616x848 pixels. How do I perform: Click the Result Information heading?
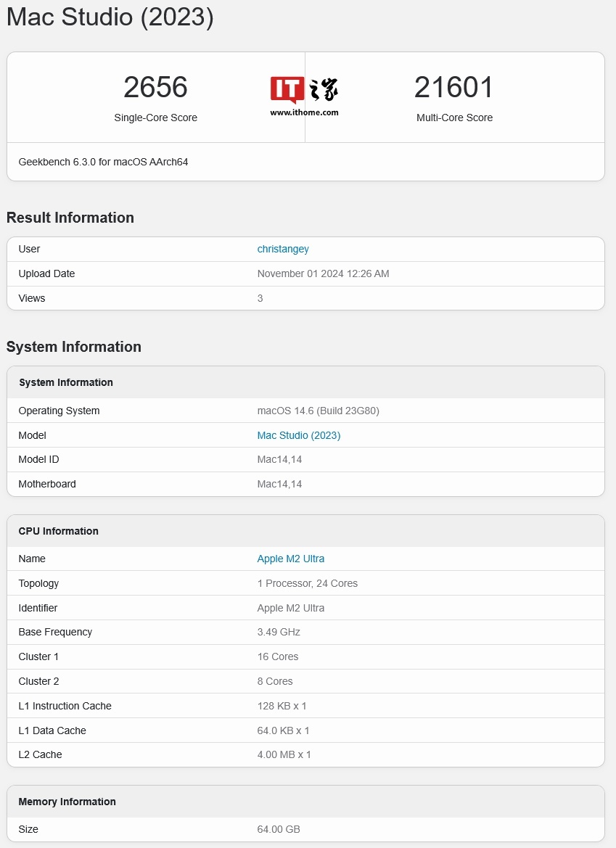point(70,218)
